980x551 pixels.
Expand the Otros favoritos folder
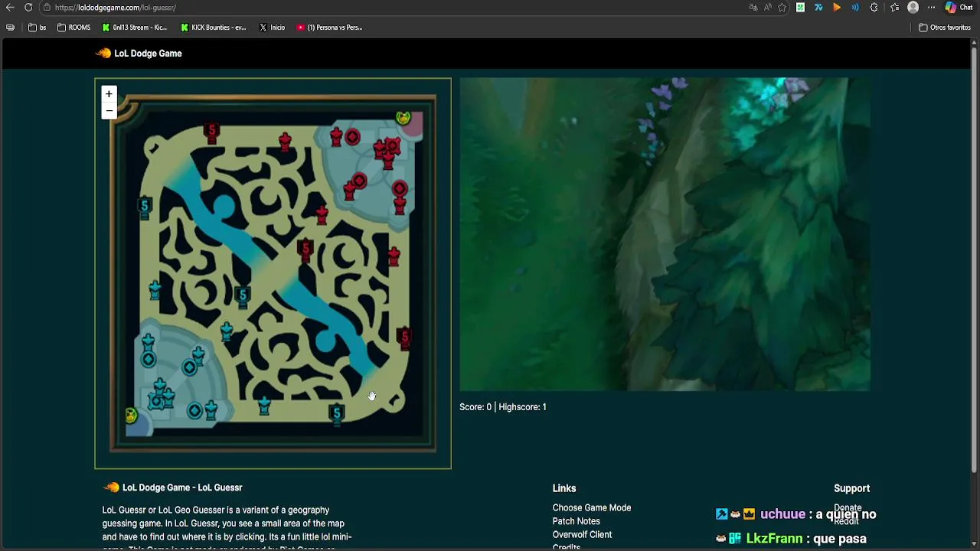945,28
